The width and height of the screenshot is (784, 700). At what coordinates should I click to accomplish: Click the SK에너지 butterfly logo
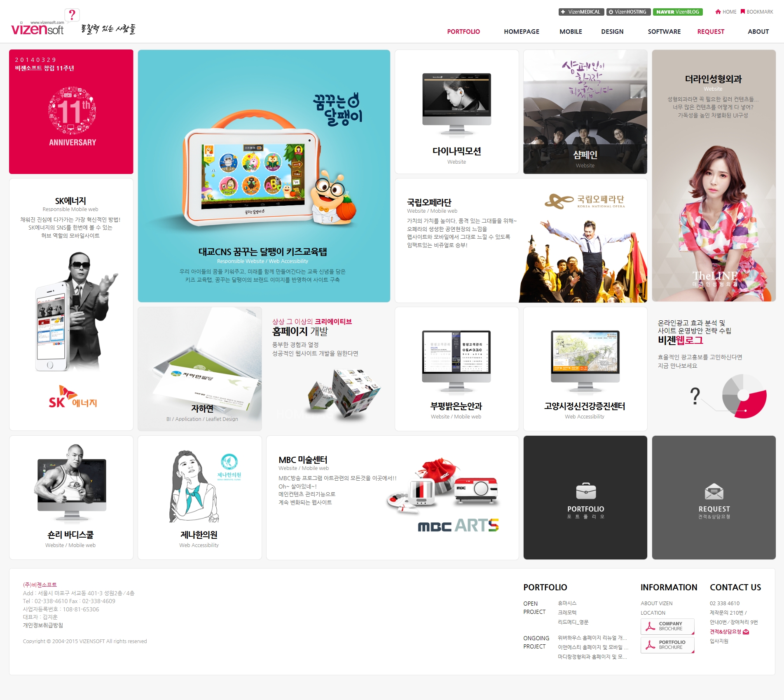pyautogui.click(x=73, y=397)
